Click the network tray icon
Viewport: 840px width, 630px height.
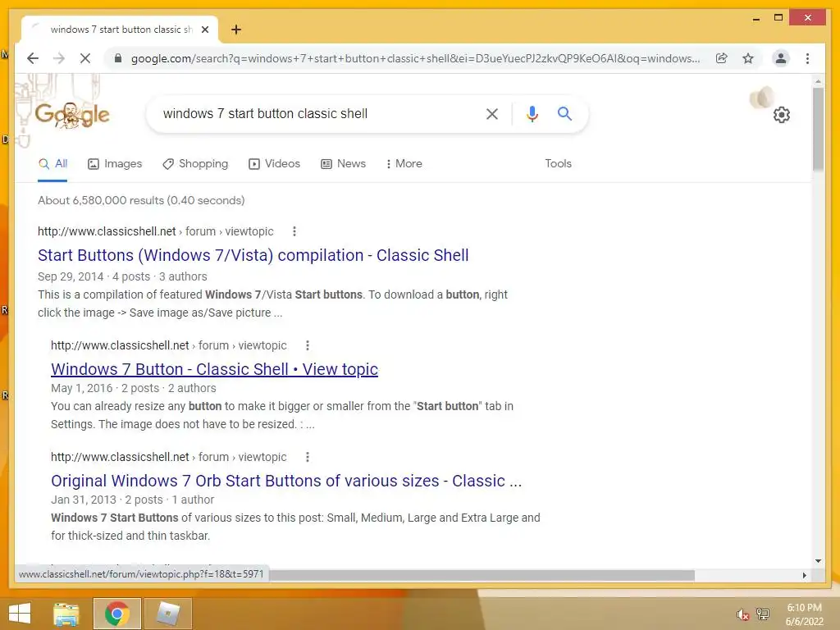pos(763,614)
